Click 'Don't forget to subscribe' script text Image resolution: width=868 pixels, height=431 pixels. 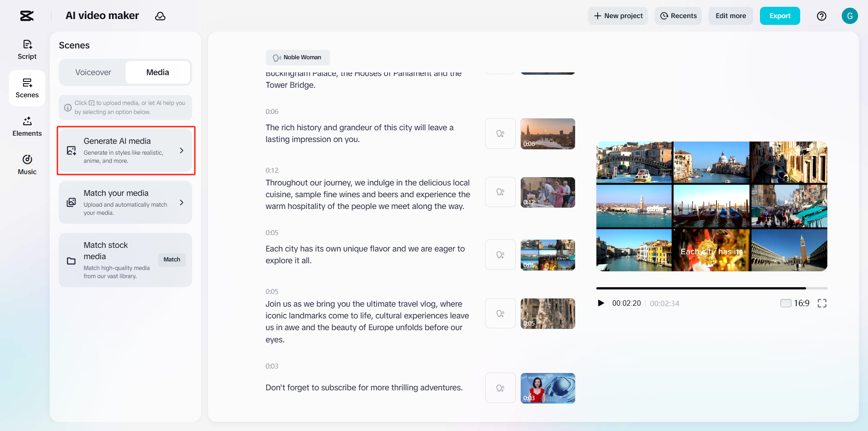pos(364,388)
